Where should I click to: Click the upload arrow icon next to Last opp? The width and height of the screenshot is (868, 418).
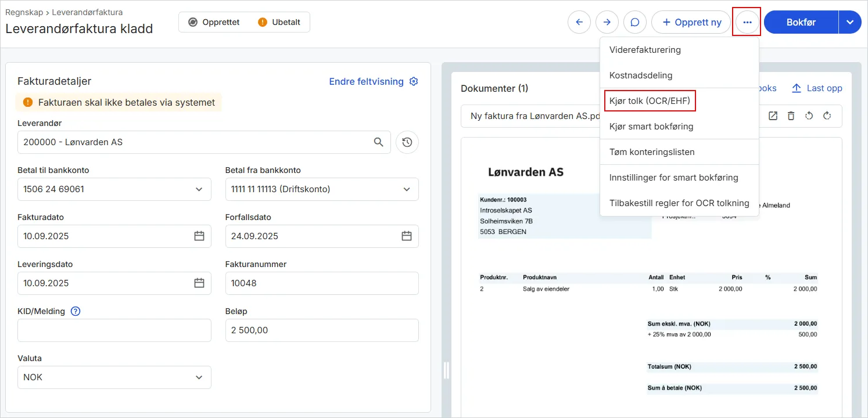[797, 88]
